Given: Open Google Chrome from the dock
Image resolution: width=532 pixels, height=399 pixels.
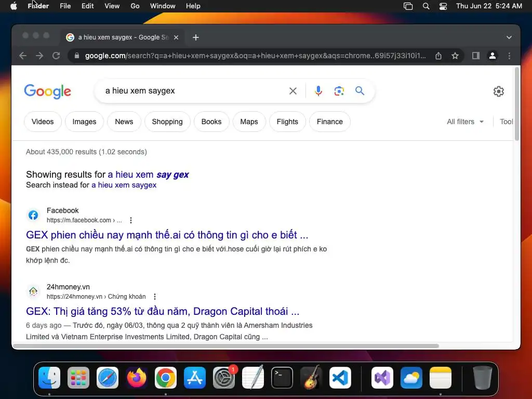Looking at the screenshot, I should pyautogui.click(x=166, y=378).
